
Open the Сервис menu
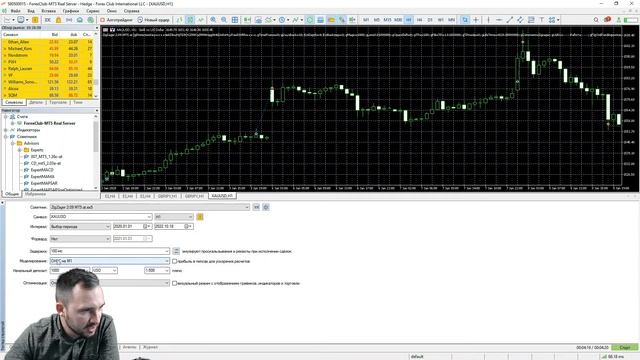pos(93,11)
